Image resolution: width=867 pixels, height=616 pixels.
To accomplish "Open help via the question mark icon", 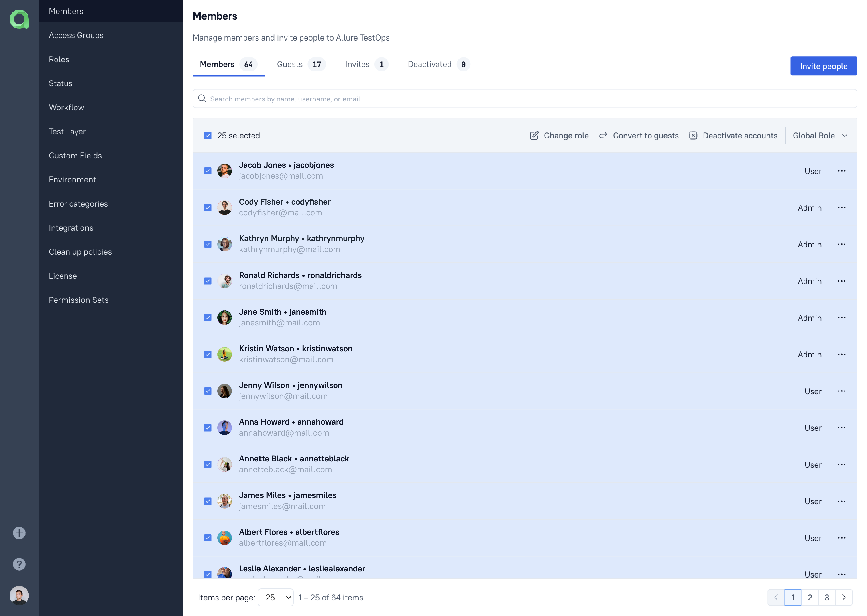I will (x=19, y=564).
